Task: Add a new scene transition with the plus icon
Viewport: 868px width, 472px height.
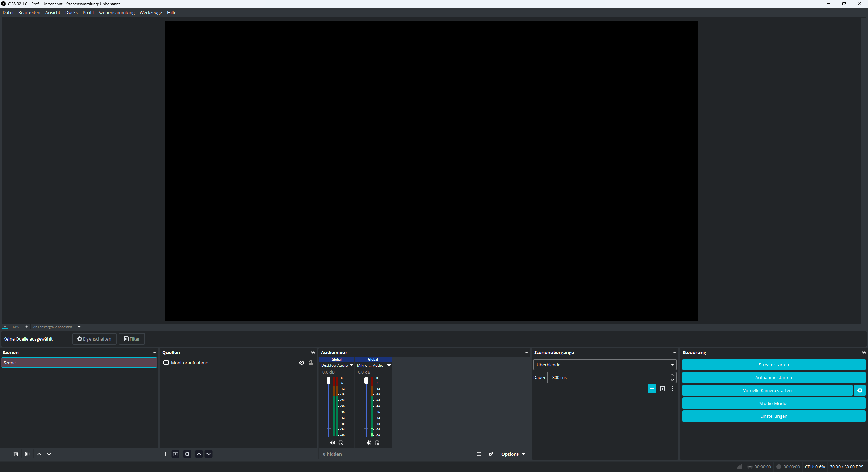Action: coord(652,389)
